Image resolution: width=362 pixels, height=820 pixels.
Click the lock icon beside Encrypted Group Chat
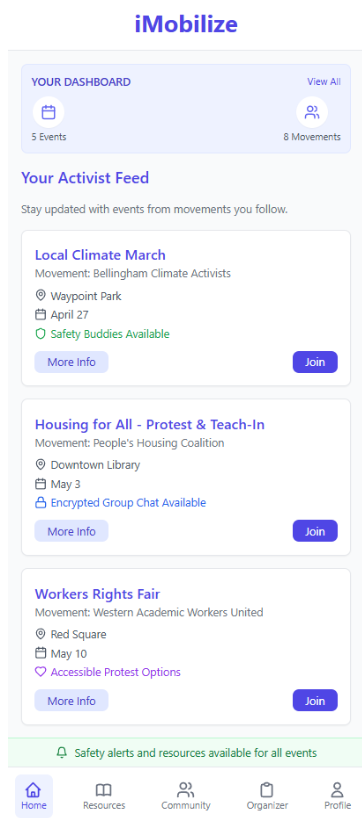[40, 503]
